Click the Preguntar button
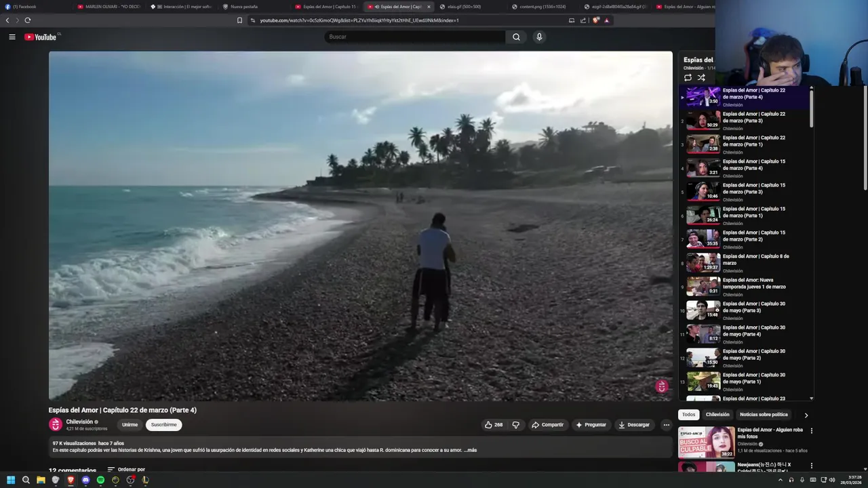This screenshot has width=868, height=488. 591,425
